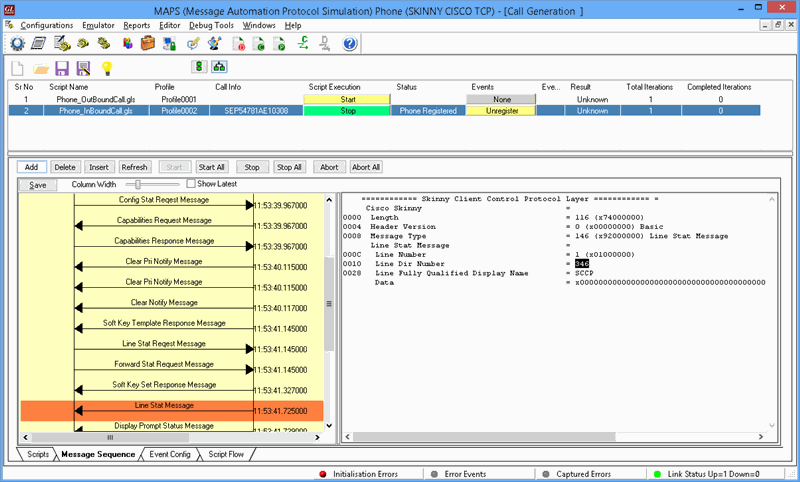Click the green Link Status indicator
The width and height of the screenshot is (800, 482).
(657, 474)
